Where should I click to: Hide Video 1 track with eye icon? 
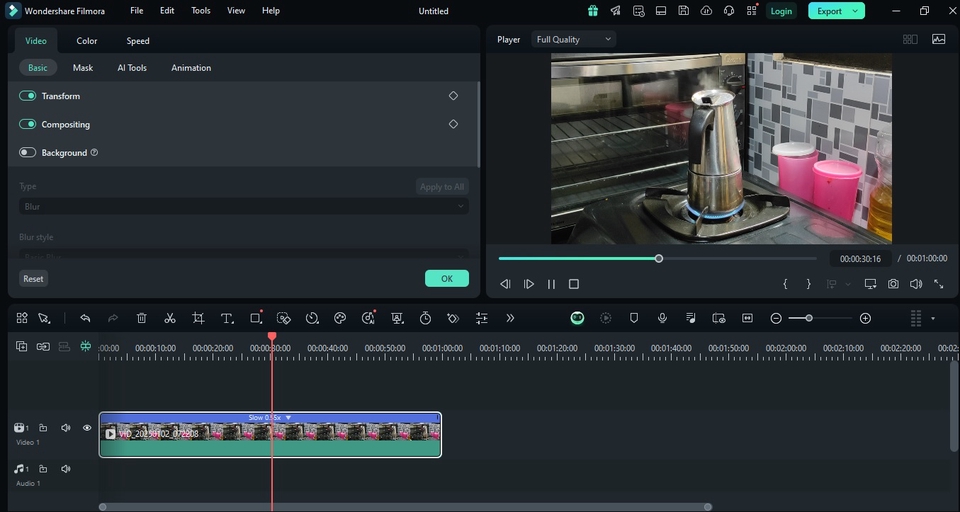point(87,428)
